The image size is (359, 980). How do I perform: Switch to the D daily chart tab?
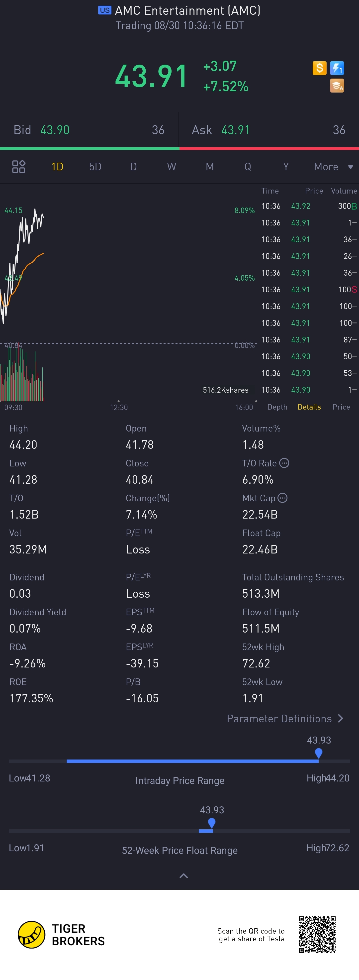(x=133, y=167)
